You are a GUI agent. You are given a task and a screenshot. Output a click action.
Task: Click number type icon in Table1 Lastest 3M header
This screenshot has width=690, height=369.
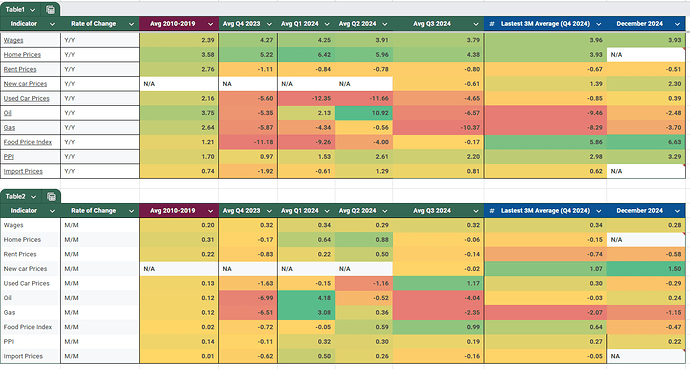(x=492, y=24)
